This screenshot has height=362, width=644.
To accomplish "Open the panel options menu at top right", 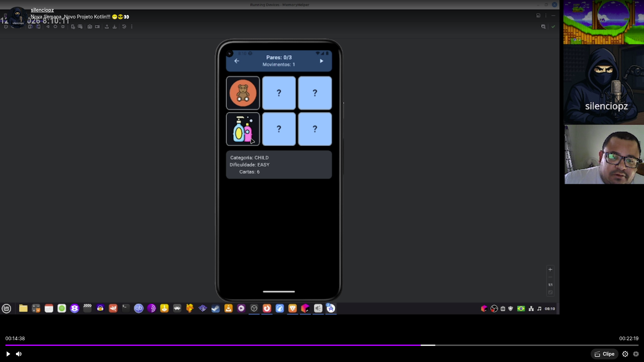I will 546,15.
